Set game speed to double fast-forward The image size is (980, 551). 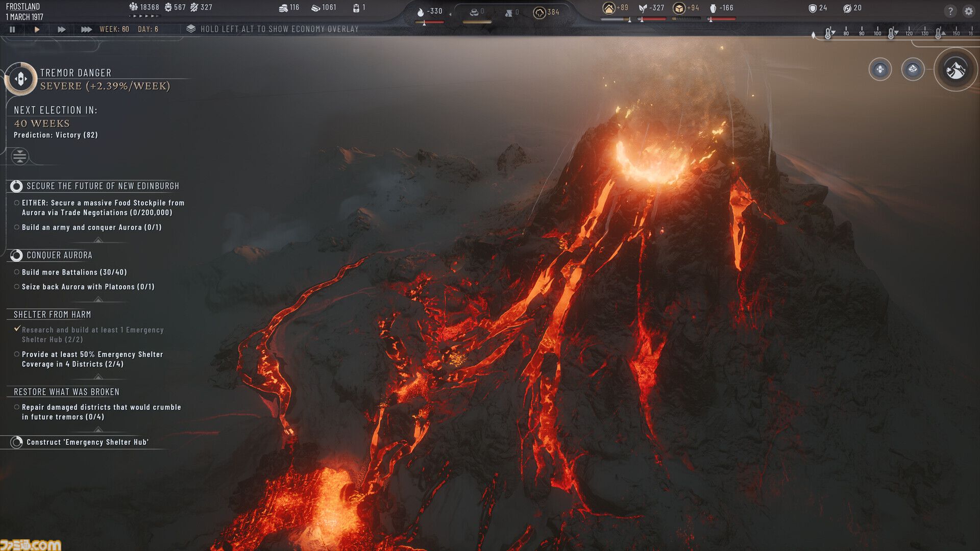point(61,30)
